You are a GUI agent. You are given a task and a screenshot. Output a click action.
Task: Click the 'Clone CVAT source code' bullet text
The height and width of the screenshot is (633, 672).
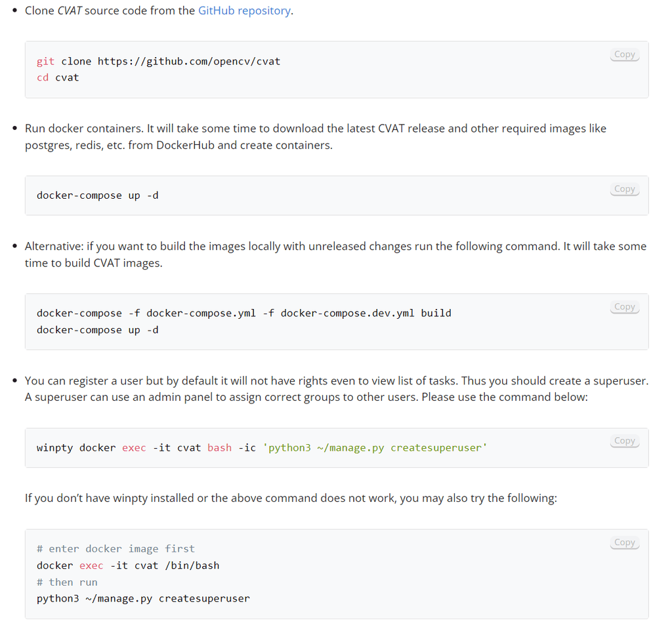point(159,10)
